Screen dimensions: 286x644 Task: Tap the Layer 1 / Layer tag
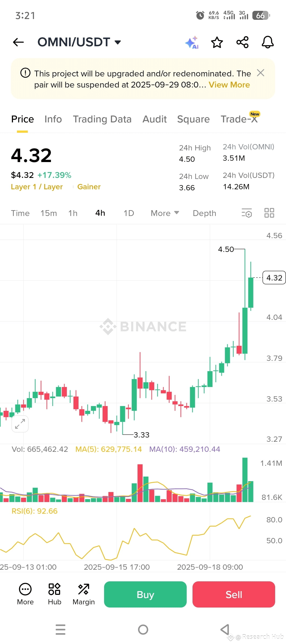point(37,187)
